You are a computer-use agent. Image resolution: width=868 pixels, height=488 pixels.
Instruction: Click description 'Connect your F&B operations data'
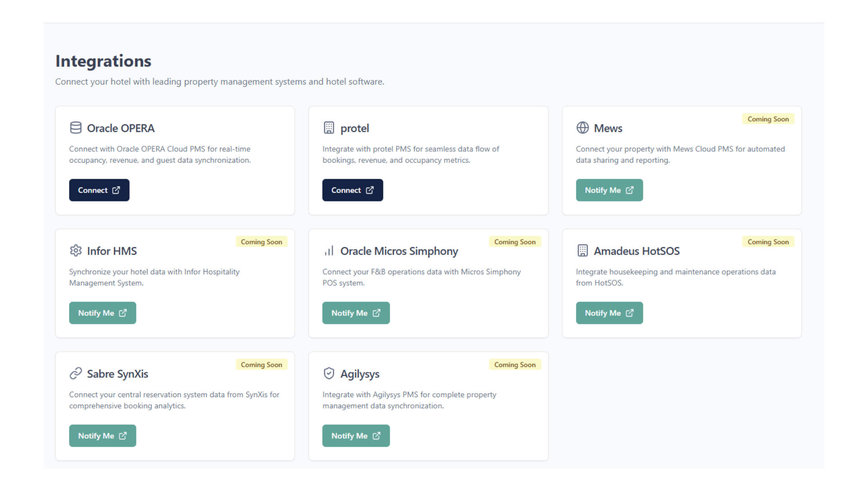pyautogui.click(x=421, y=277)
